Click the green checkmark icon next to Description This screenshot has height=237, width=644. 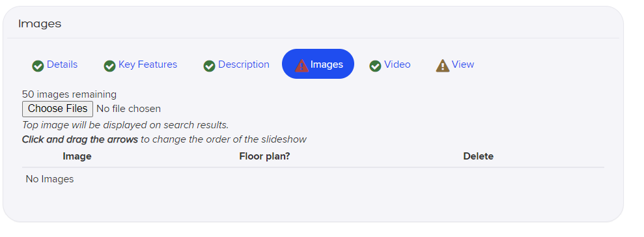pos(210,66)
